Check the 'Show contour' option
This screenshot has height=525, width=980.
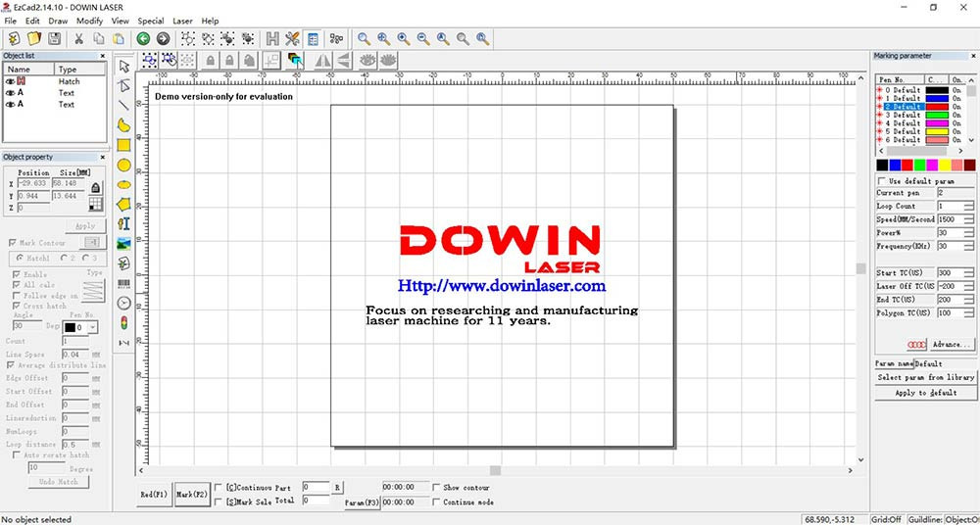[x=437, y=487]
